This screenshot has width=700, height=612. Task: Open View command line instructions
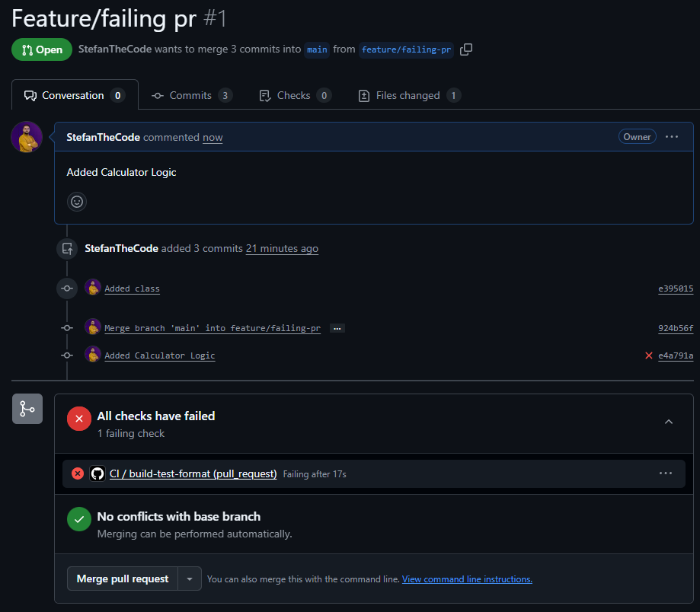466,579
